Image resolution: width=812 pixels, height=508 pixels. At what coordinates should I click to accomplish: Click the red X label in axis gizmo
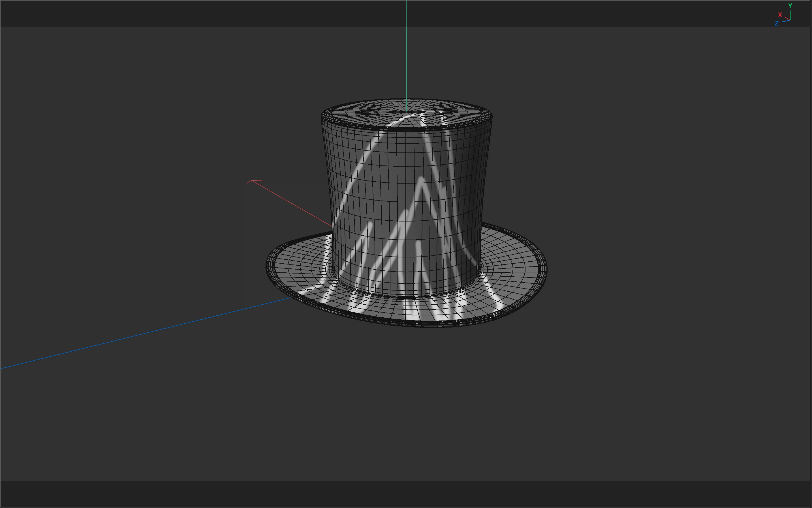point(780,15)
